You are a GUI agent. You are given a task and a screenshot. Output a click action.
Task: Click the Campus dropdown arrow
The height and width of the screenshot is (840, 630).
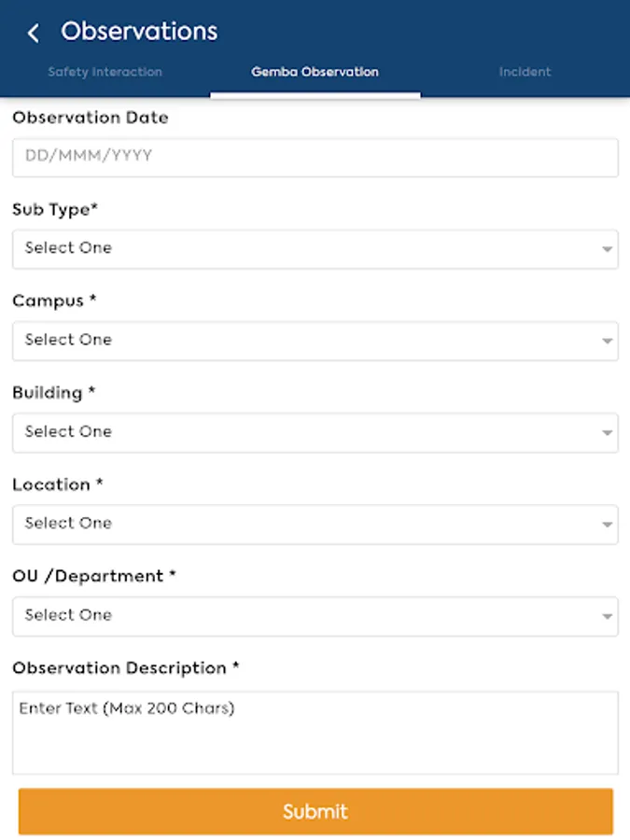pyautogui.click(x=607, y=342)
